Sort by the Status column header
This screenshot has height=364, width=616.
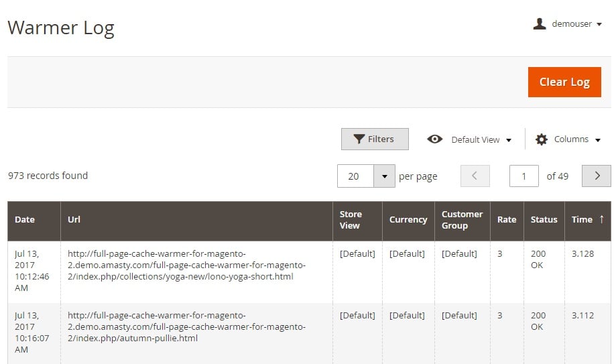[544, 221]
